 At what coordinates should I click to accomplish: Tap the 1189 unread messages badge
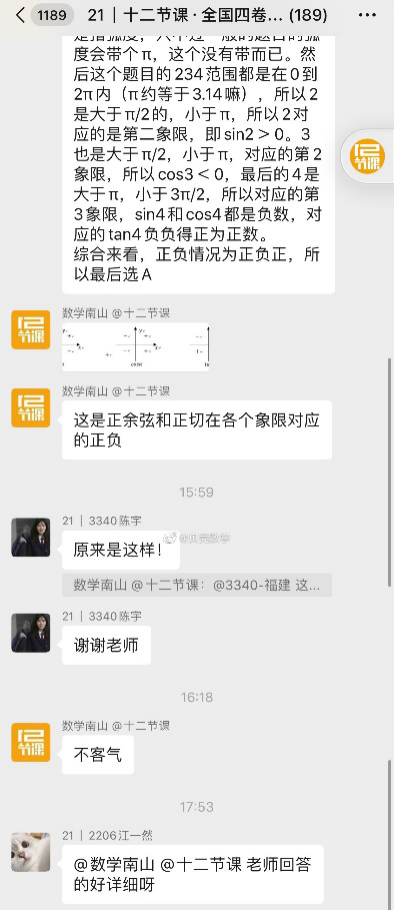(x=52, y=16)
